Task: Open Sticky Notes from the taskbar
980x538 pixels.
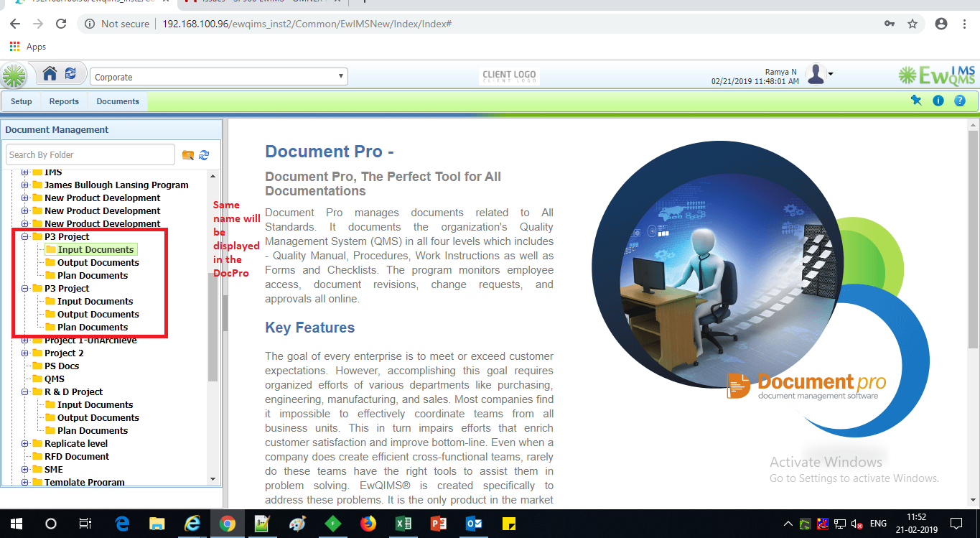Action: coord(509,524)
